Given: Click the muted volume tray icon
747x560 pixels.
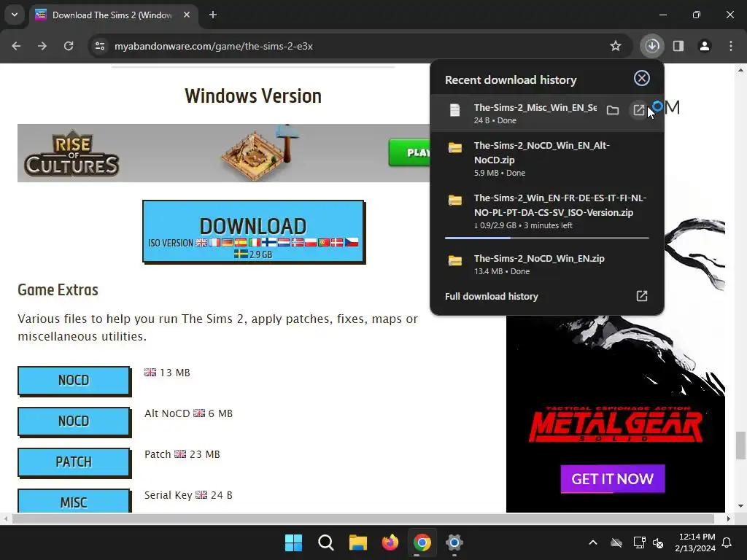Looking at the screenshot, I should pyautogui.click(x=658, y=542).
